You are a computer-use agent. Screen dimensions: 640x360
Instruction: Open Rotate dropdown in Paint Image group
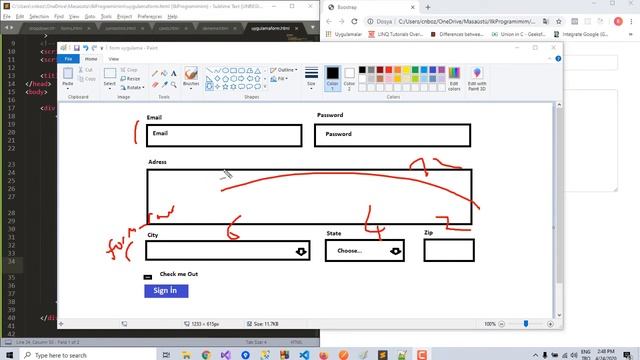pyautogui.click(x=132, y=87)
